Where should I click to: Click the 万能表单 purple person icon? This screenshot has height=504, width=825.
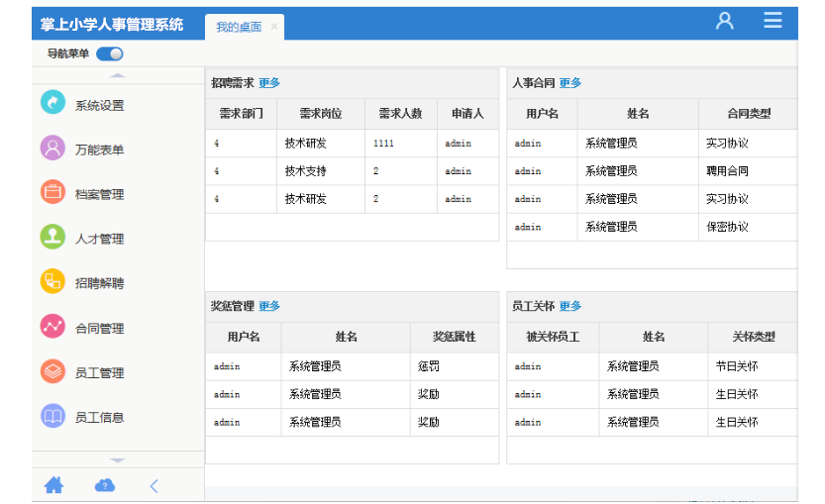click(52, 148)
